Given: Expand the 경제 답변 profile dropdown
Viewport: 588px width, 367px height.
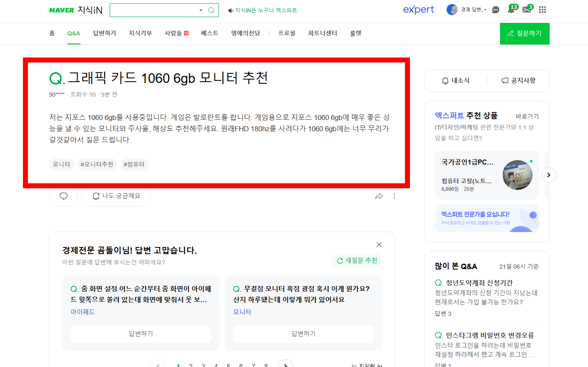Looking at the screenshot, I should coord(474,10).
